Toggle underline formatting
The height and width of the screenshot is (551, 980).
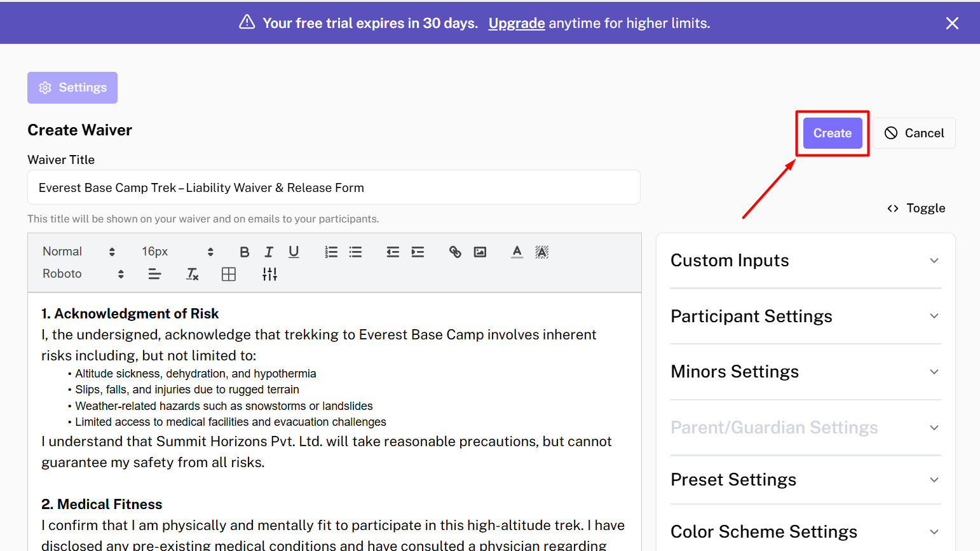(294, 252)
